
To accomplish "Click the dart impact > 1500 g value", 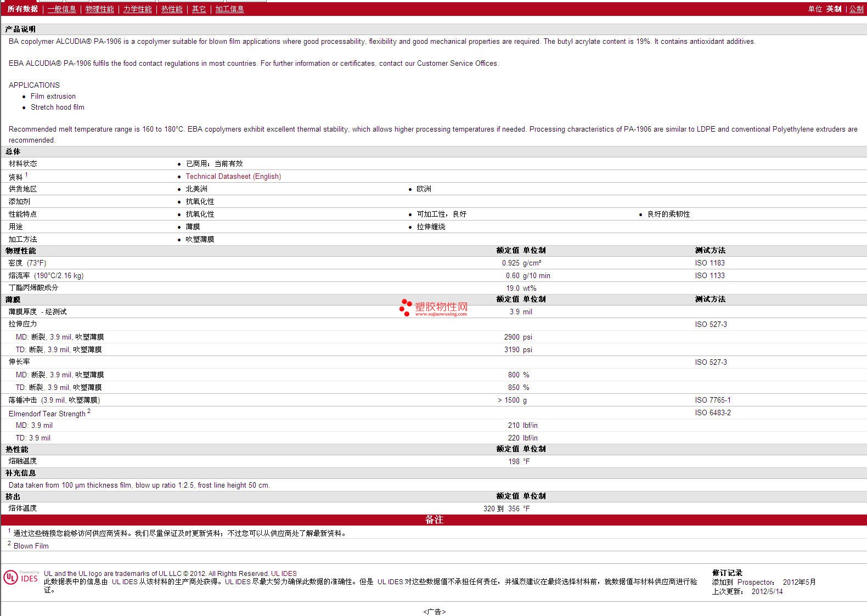I will [512, 400].
